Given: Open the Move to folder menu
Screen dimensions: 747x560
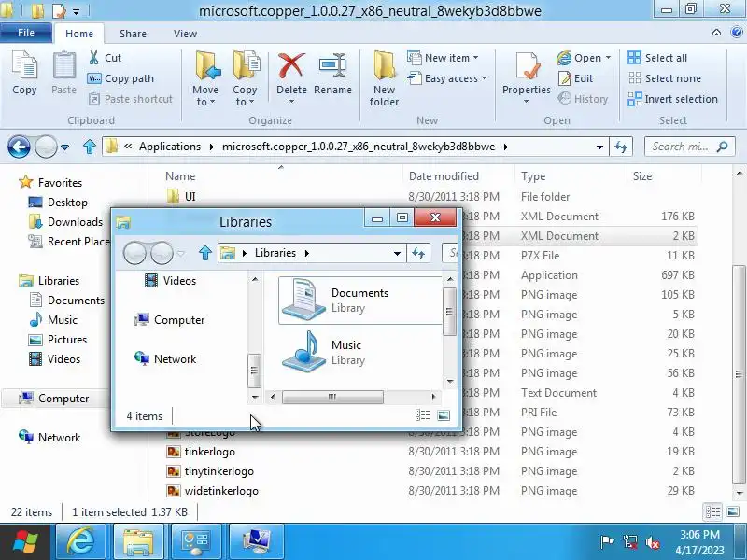Looking at the screenshot, I should [x=206, y=79].
